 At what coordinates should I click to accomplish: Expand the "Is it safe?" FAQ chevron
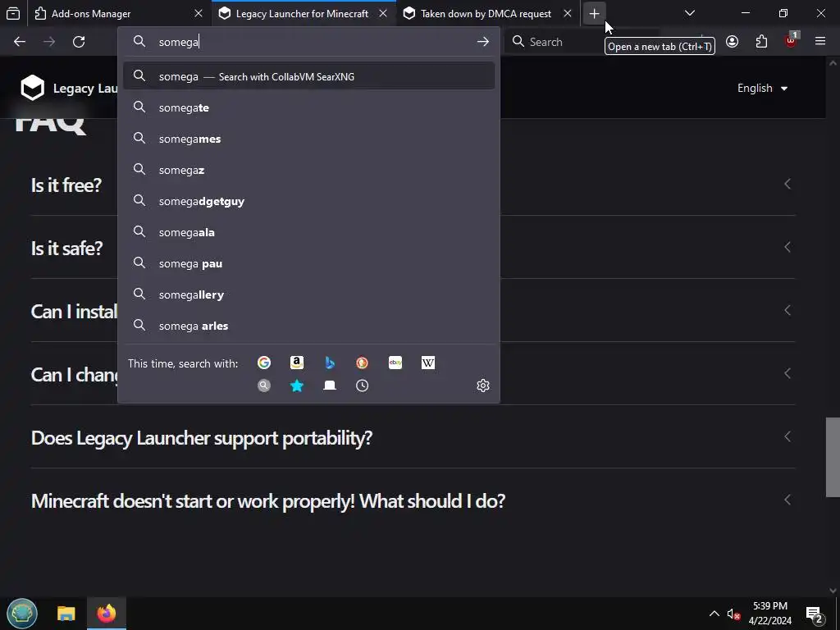787,247
